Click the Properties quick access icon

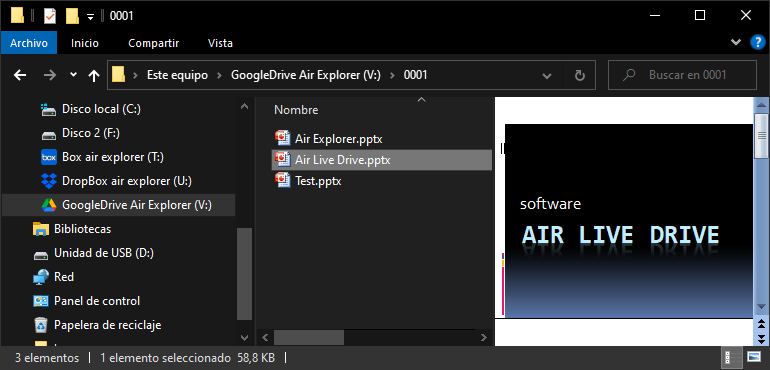tap(50, 16)
